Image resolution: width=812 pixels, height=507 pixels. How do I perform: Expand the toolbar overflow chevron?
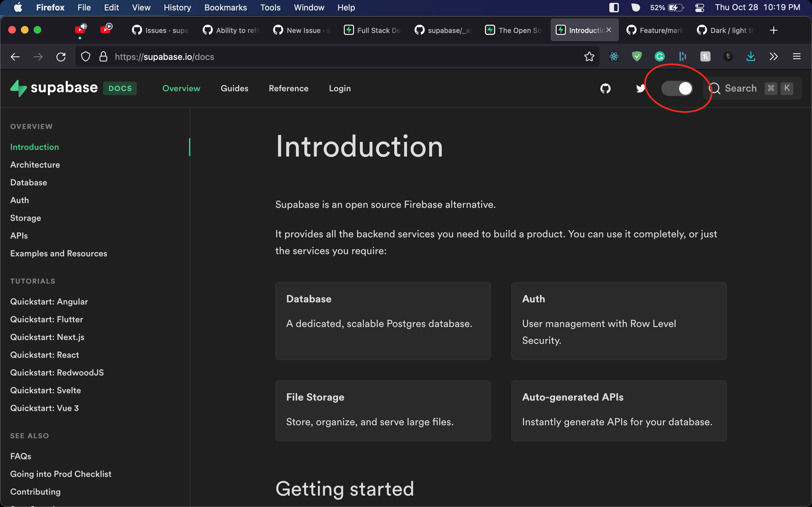point(773,56)
